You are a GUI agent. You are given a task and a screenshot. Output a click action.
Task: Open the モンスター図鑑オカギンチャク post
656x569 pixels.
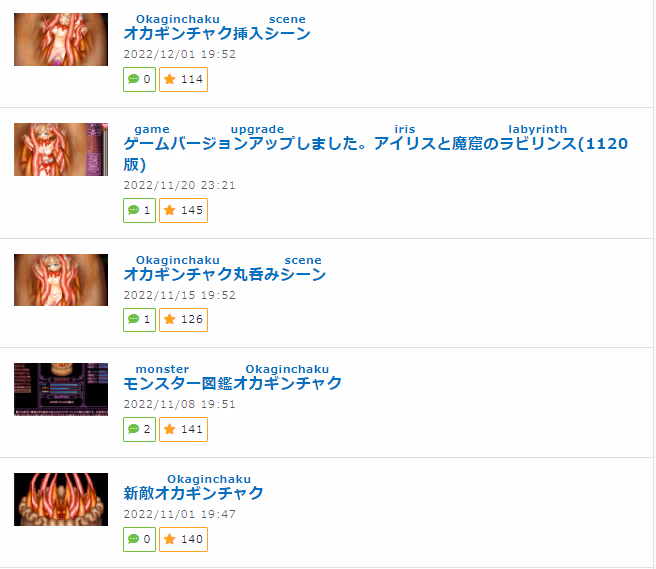(233, 383)
